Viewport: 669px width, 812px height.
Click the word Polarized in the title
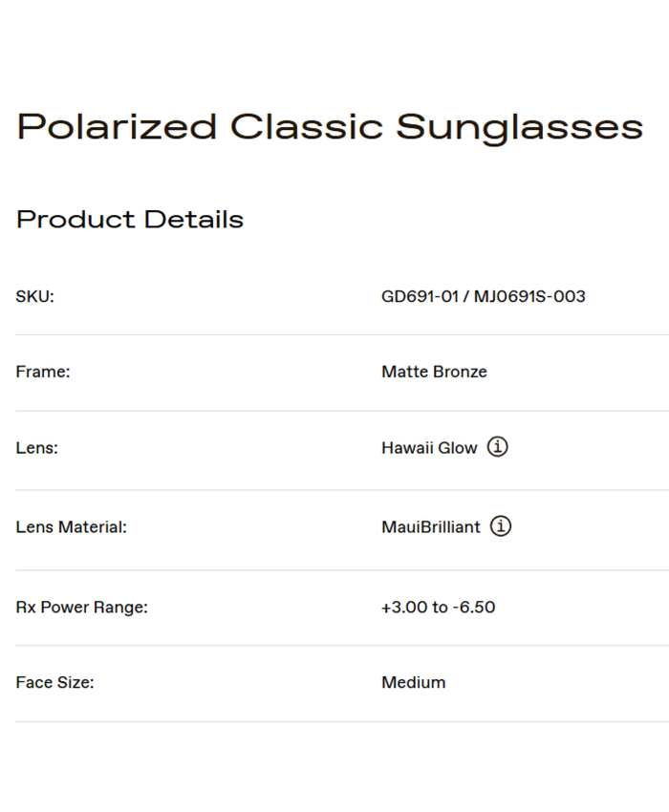tap(118, 127)
